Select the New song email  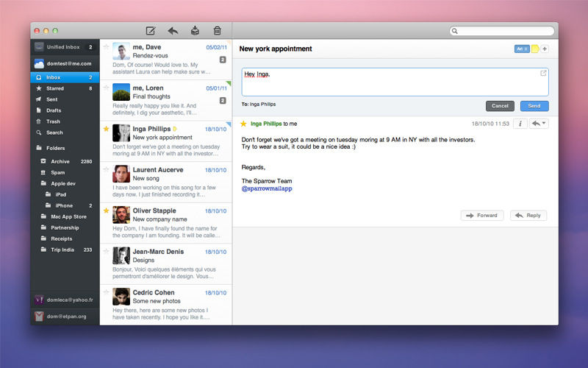[x=166, y=182]
